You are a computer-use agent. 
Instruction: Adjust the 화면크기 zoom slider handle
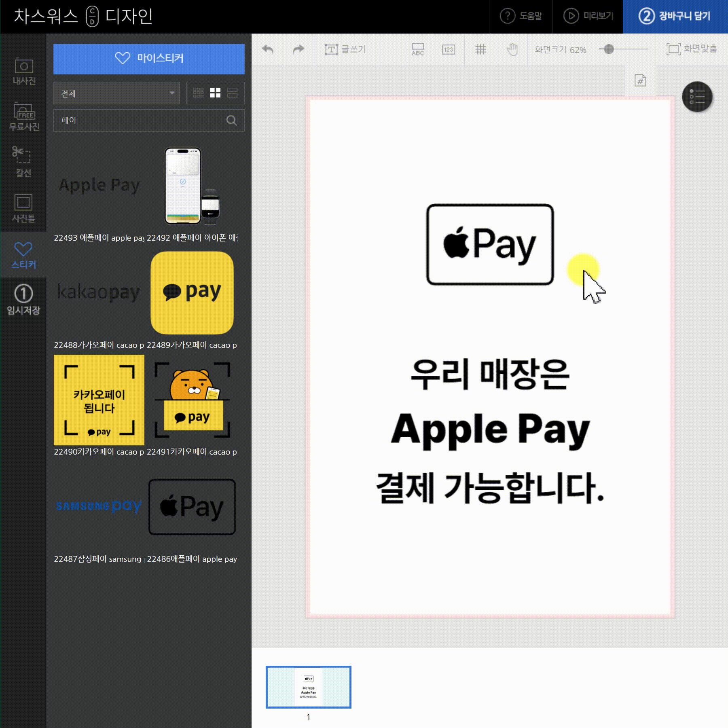(609, 49)
